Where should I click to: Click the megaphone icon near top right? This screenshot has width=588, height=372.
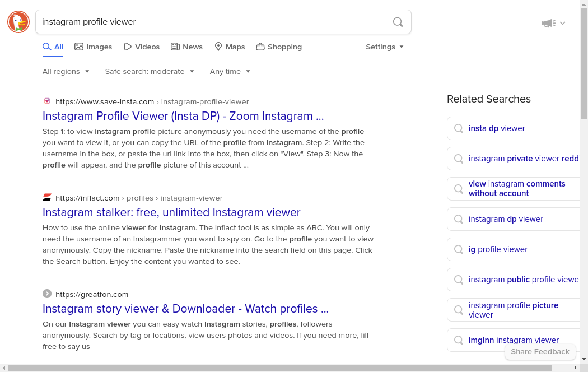coord(548,23)
